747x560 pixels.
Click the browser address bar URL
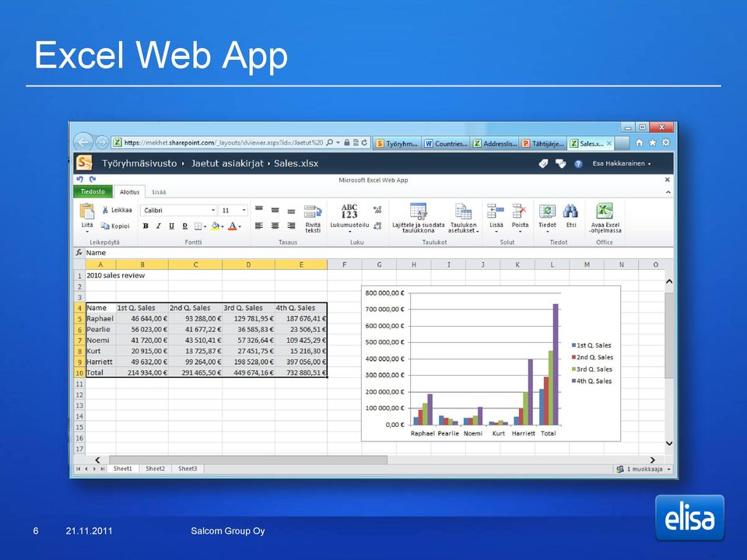(223, 142)
